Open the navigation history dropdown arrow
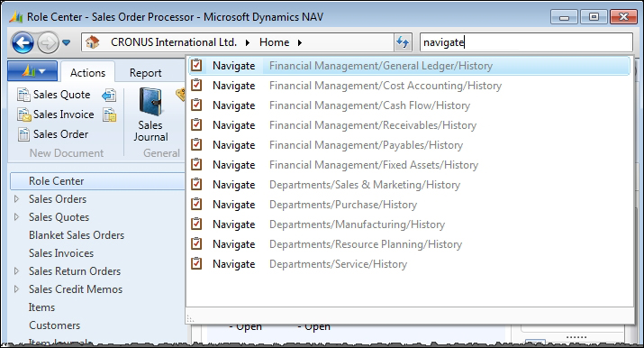644x348 pixels. (x=66, y=42)
